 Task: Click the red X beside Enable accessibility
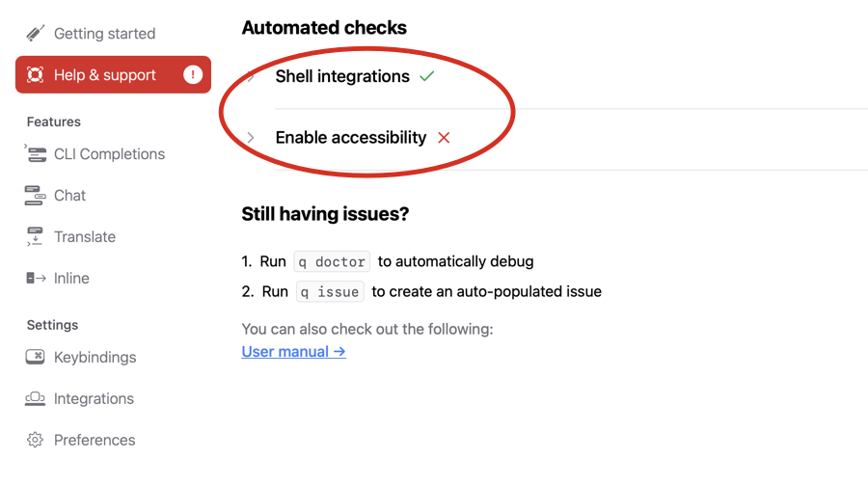(444, 137)
